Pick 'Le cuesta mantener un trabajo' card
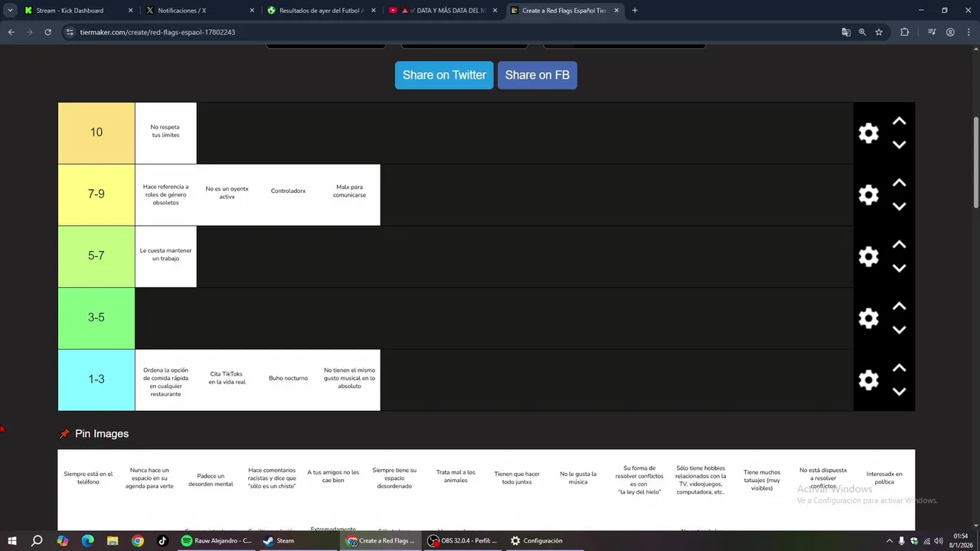Viewport: 980px width, 551px height. [165, 256]
